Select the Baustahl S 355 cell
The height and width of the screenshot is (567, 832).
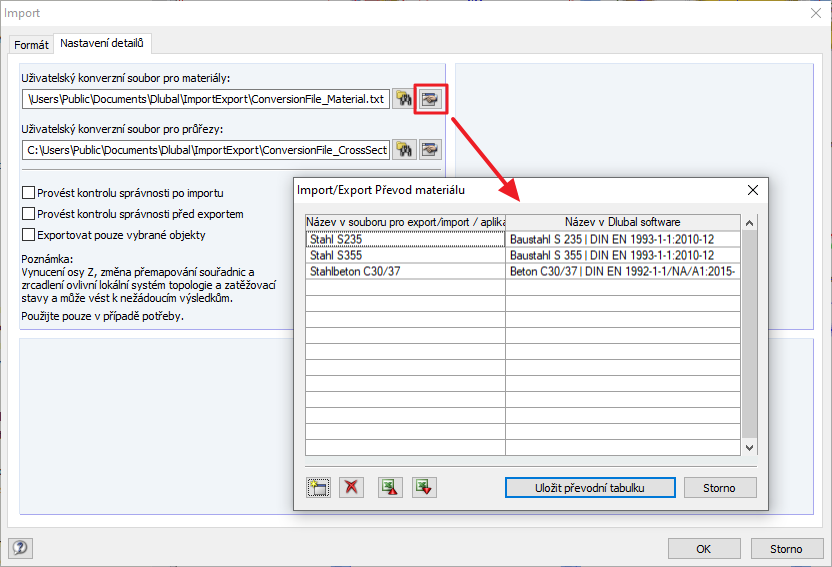pos(623,255)
